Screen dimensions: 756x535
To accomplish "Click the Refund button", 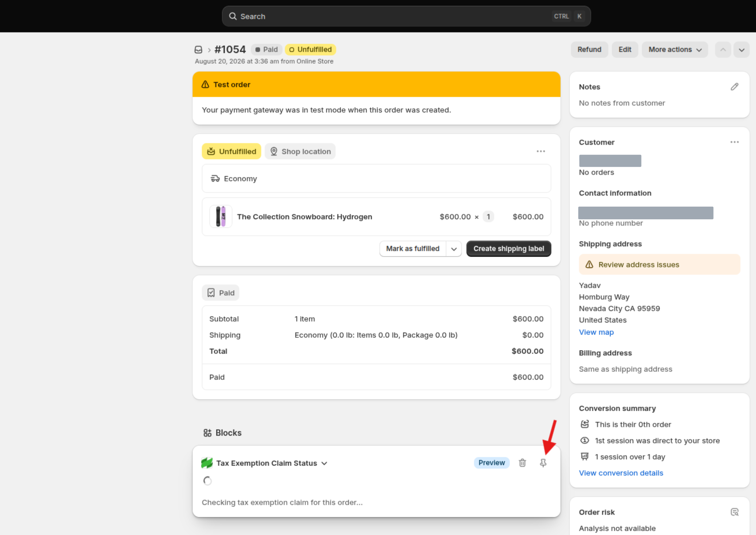I will pos(589,50).
